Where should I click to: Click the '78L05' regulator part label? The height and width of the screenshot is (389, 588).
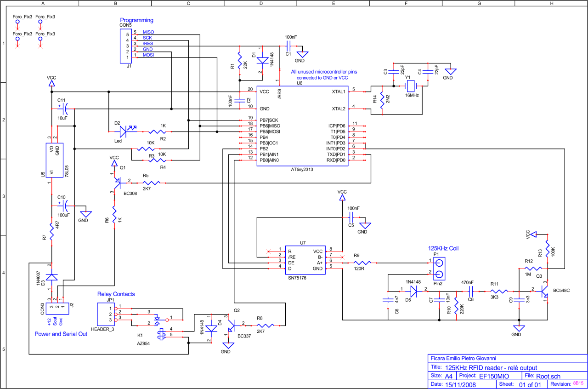[x=67, y=171]
